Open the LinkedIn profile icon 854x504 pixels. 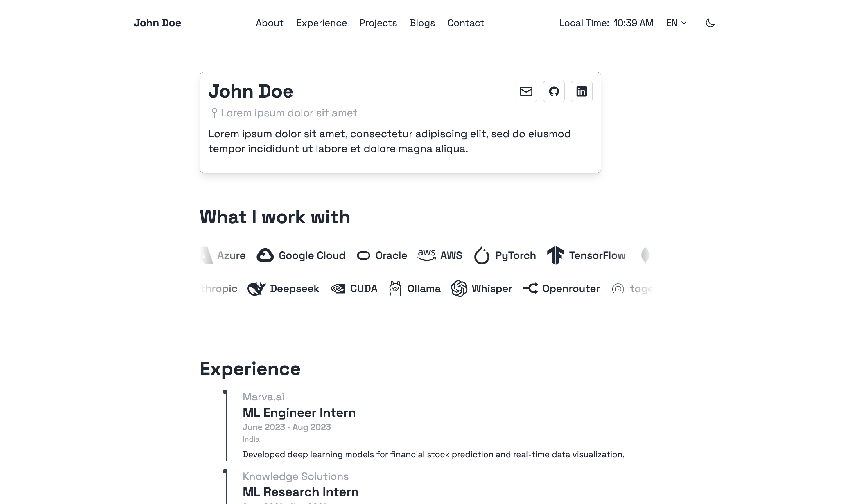click(581, 91)
